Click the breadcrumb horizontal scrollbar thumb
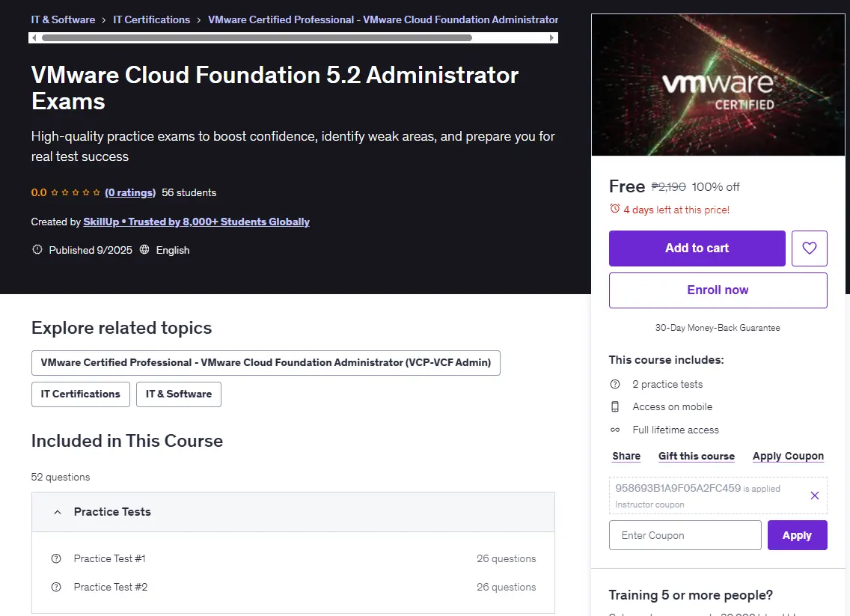The image size is (850, 616). tap(257, 38)
